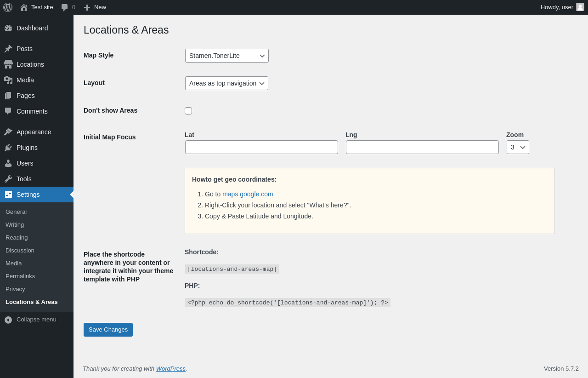Focus the Lng input field
This screenshot has height=378, width=588.
tap(422, 147)
